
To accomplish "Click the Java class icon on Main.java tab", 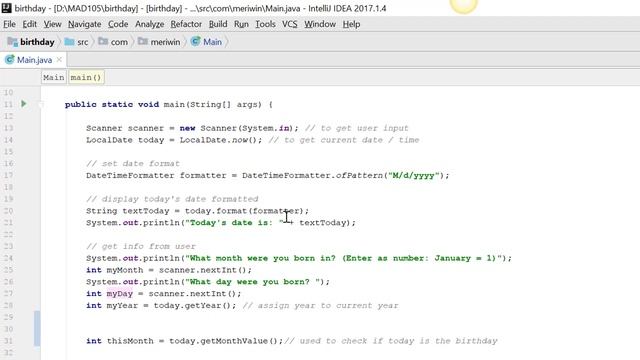I will tap(9, 60).
